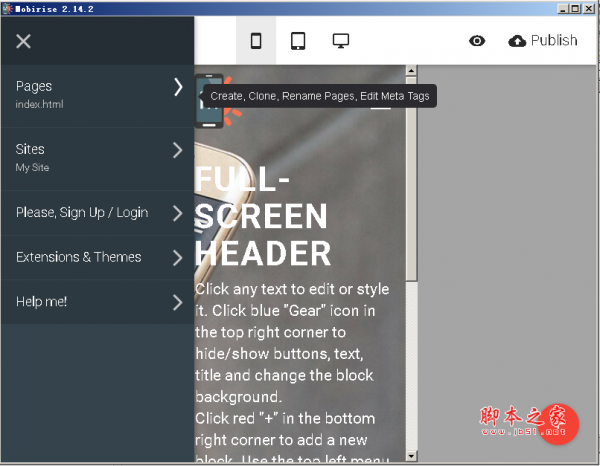Click the cloud upload icon
This screenshot has height=466, width=600.
(x=517, y=41)
